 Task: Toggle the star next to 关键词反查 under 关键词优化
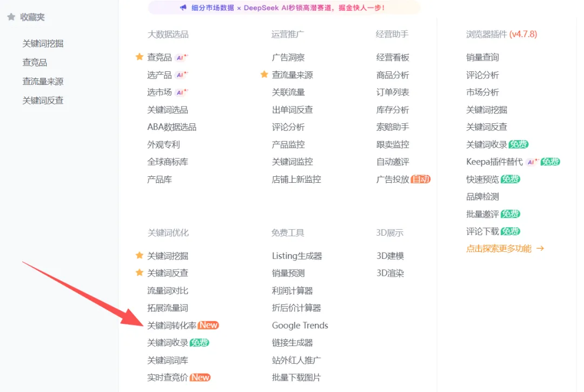[140, 273]
